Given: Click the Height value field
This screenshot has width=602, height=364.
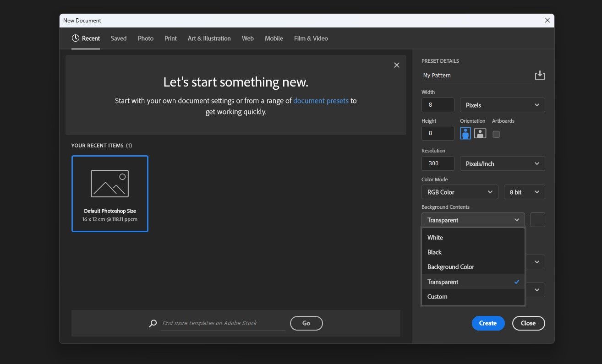Looking at the screenshot, I should click(x=438, y=133).
